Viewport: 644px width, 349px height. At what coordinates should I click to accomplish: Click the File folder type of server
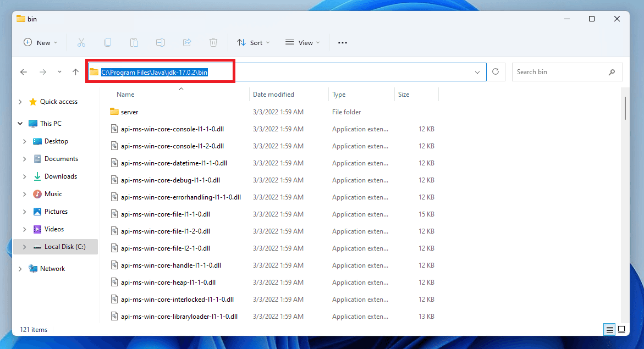[x=346, y=112]
